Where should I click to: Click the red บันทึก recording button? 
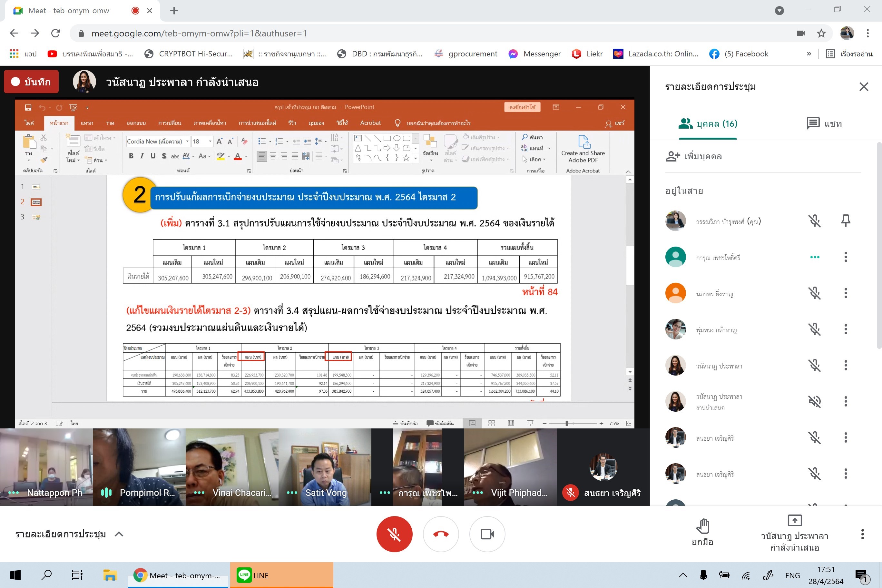[x=31, y=82]
